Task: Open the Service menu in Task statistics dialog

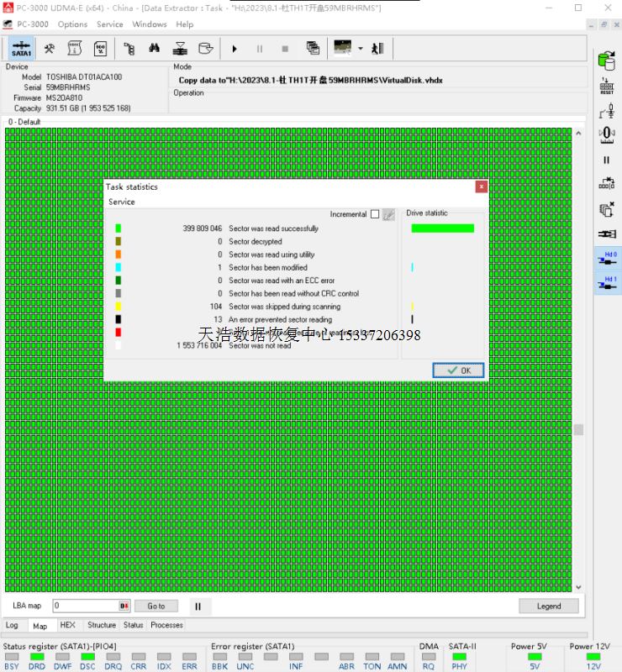Action: [x=122, y=202]
